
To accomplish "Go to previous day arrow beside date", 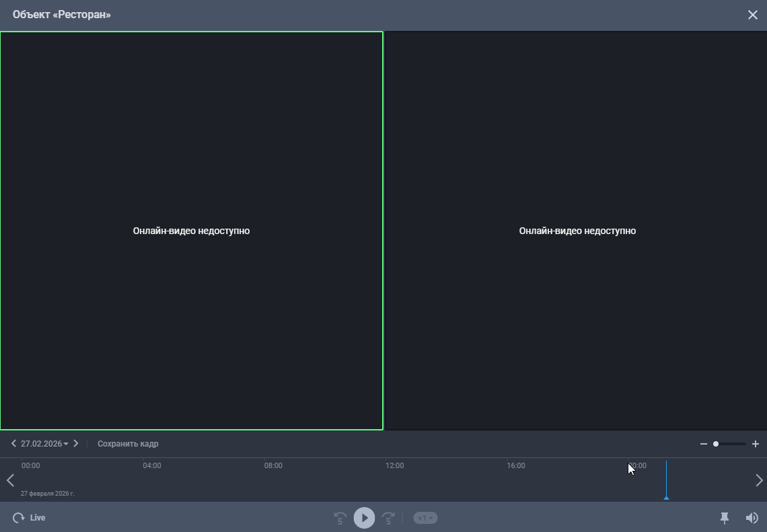I will point(13,443).
